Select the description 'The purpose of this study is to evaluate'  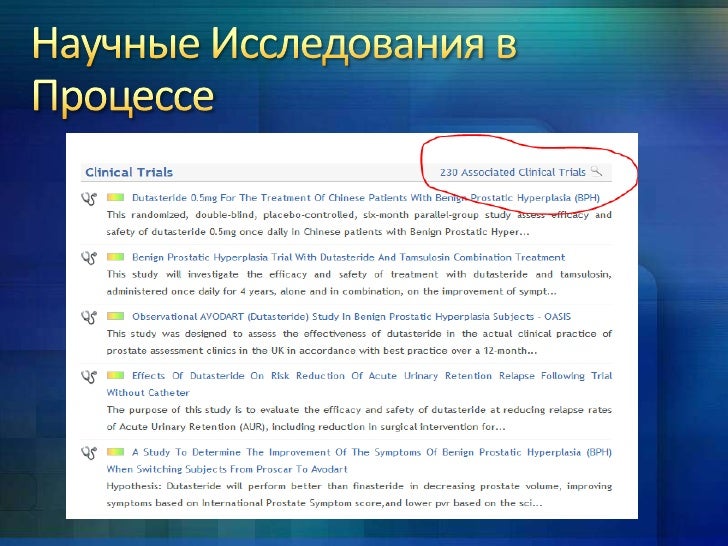(359, 418)
